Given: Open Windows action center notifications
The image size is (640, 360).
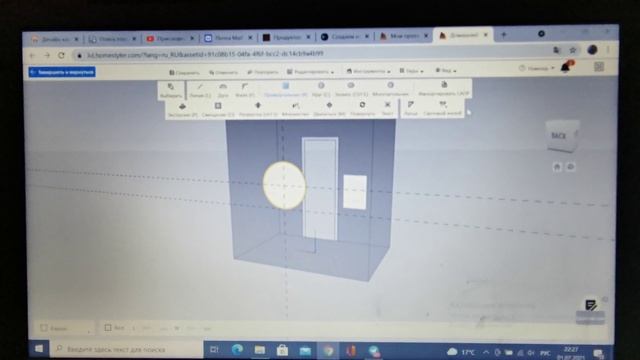Looking at the screenshot, I should tap(598, 353).
